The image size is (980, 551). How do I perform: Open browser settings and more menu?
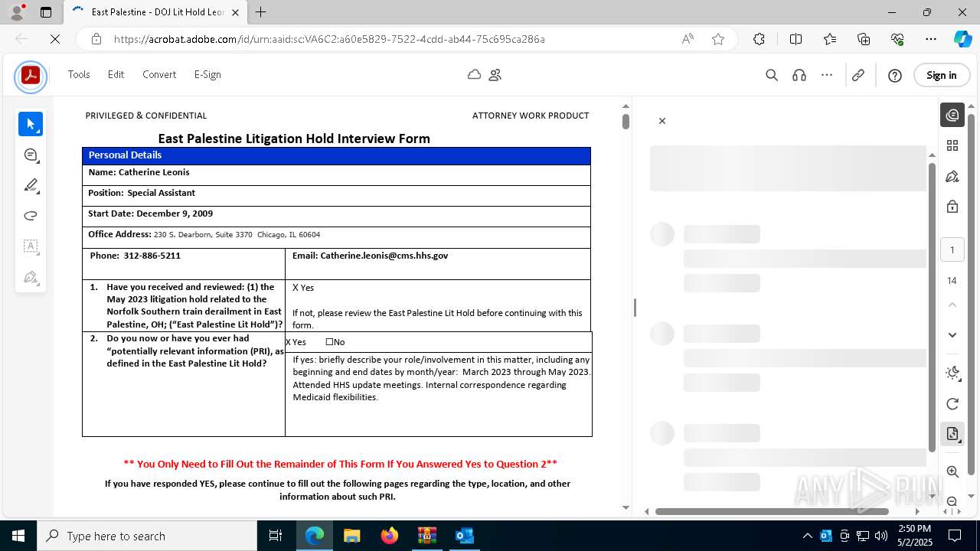click(x=931, y=39)
